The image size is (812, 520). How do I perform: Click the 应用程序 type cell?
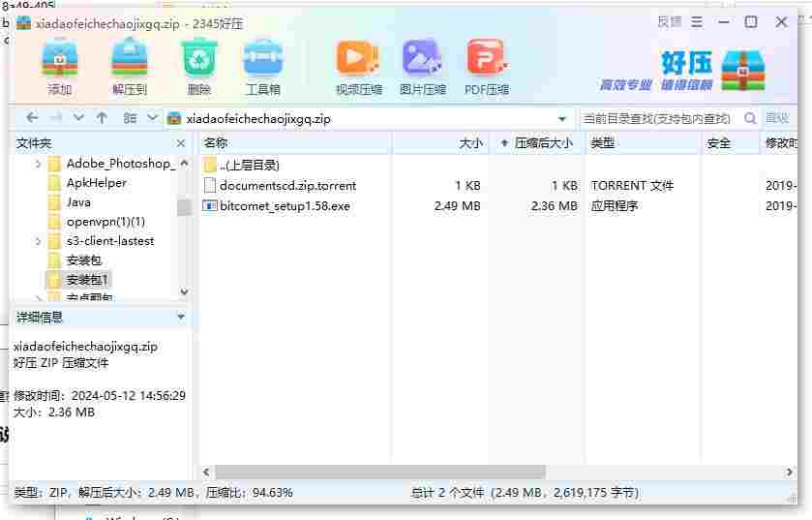pyautogui.click(x=615, y=206)
